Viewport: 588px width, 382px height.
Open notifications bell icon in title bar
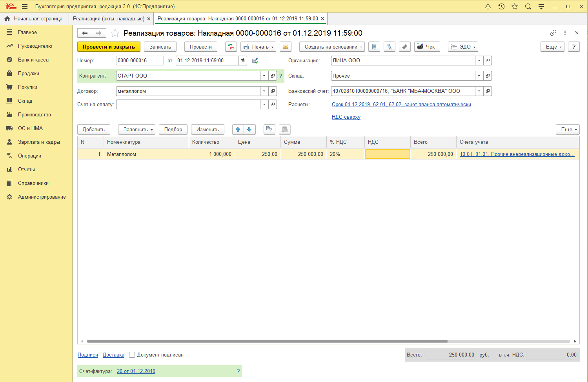488,6
